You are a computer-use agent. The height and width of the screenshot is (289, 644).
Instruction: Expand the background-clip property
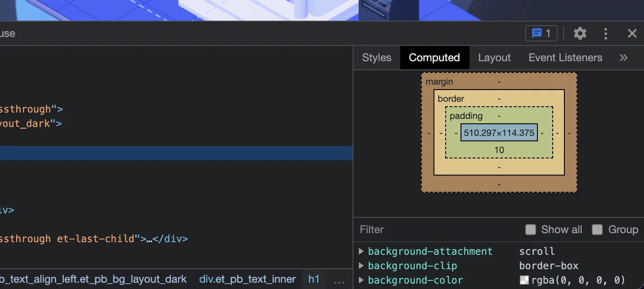[361, 266]
